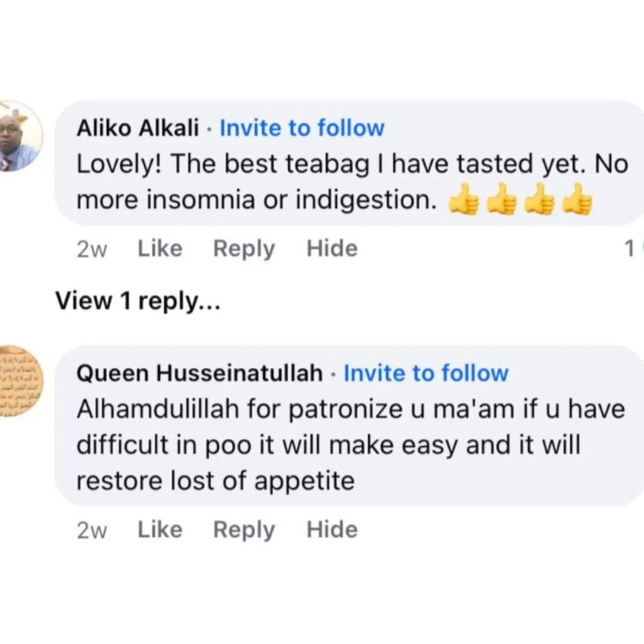The image size is (644, 644).
Task: Expand the "View 1 reply..." thread
Action: pos(138,301)
